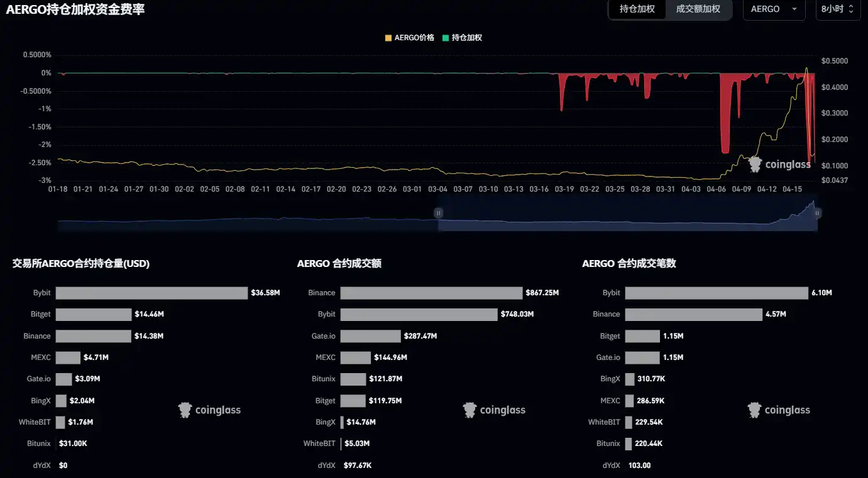This screenshot has height=478, width=868.
Task: Open the 8小时 interval selector
Action: pos(837,9)
